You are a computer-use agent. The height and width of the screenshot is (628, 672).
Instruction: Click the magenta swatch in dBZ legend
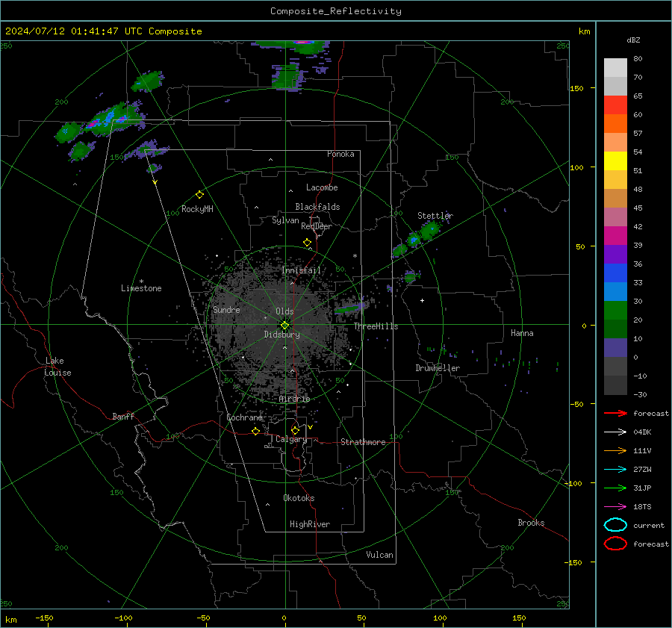click(615, 236)
